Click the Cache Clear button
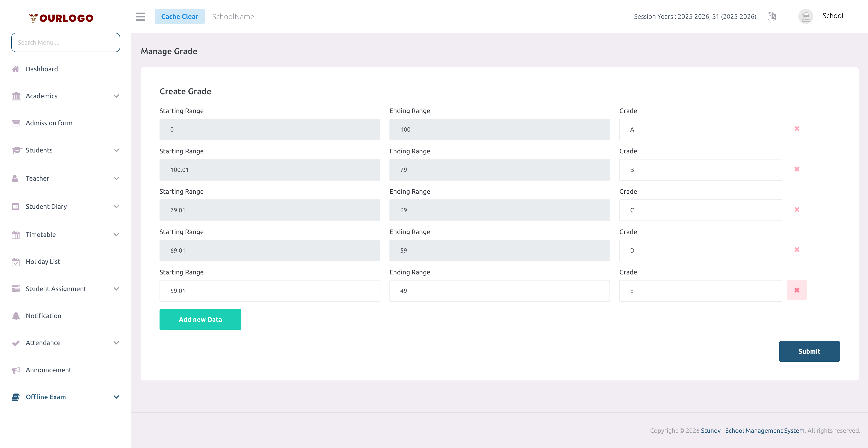Viewport: 868px width, 448px height. click(x=179, y=16)
